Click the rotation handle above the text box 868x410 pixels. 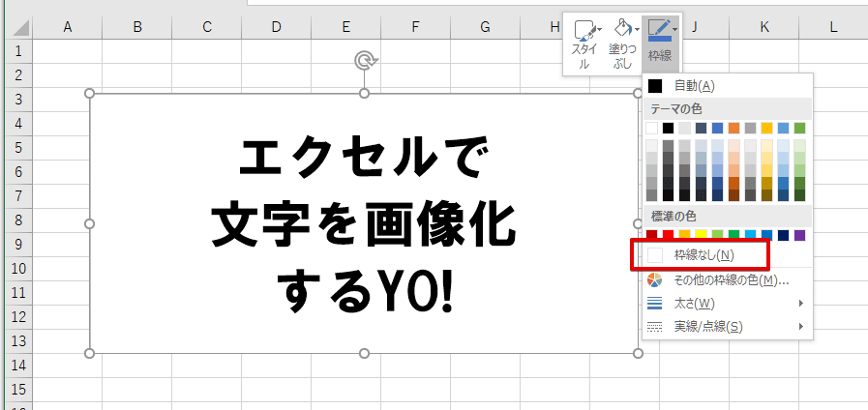364,62
